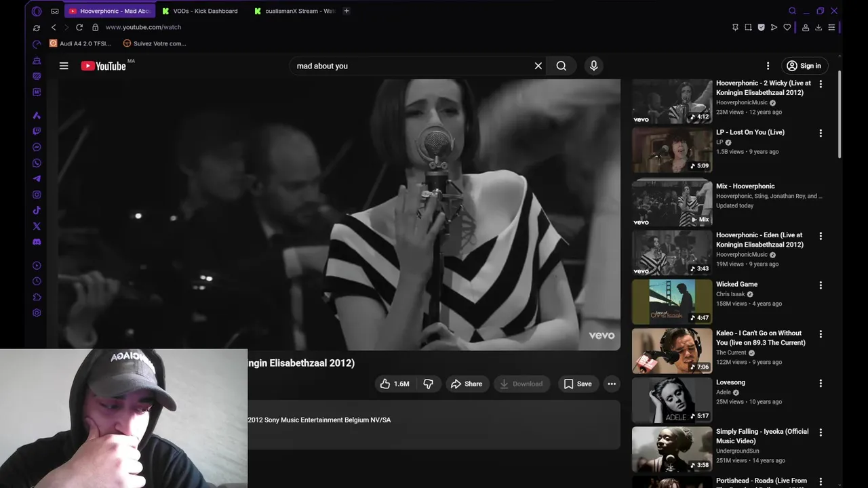Open Facebook Messenger in the sidebar
The height and width of the screenshot is (488, 868).
click(37, 147)
